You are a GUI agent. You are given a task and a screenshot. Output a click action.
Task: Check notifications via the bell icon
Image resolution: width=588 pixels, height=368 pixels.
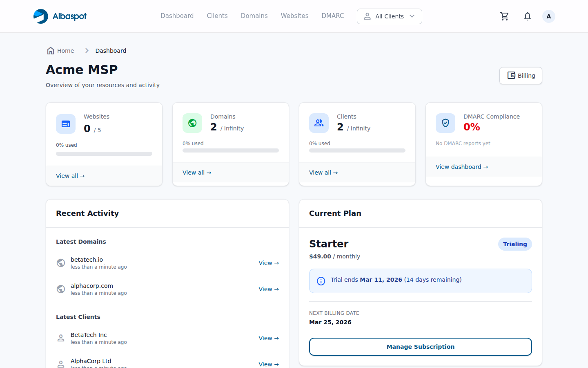pos(527,16)
